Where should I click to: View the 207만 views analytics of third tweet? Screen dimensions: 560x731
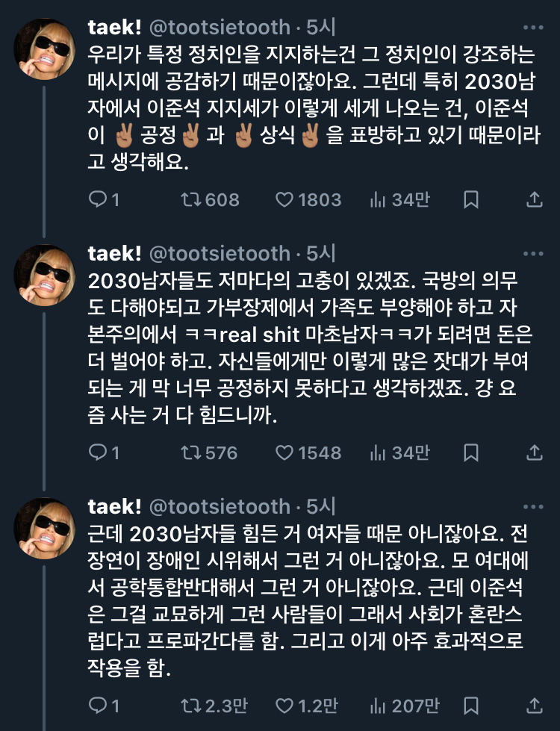click(377, 705)
